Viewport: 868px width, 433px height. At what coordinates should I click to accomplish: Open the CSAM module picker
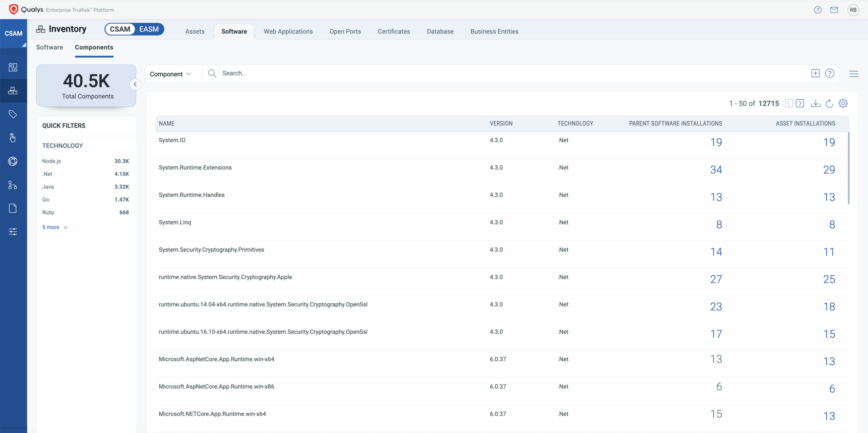coord(14,33)
